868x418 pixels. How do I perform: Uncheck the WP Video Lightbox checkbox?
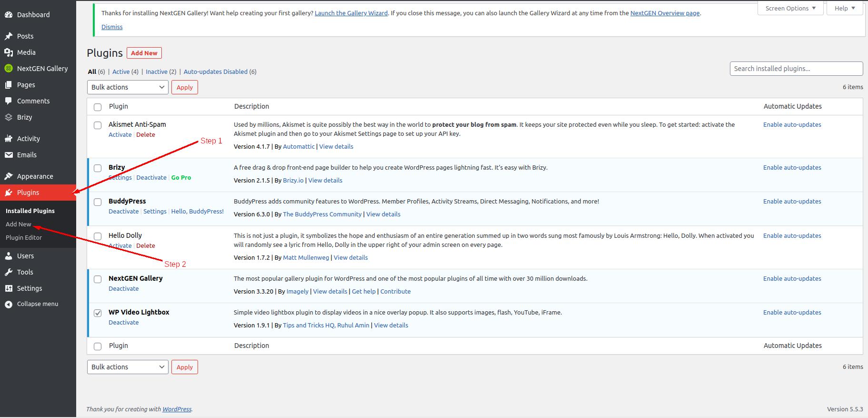98,313
